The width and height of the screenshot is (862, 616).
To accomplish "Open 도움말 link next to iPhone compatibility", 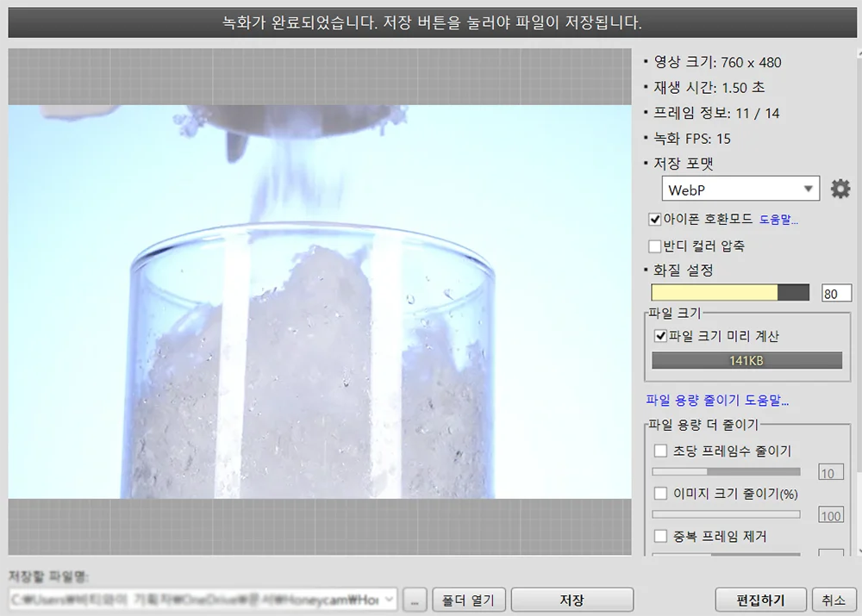I will tap(776, 219).
